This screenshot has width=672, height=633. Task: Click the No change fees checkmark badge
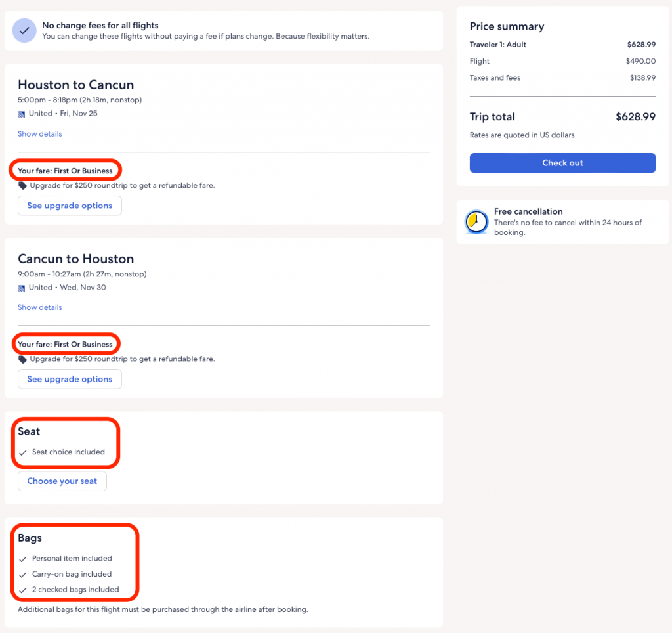(24, 30)
